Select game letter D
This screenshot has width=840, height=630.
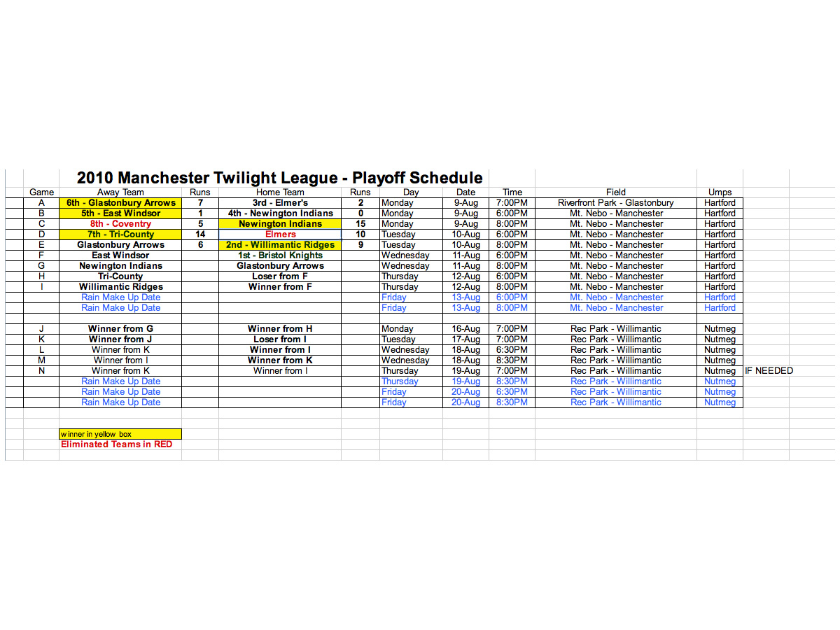[42, 234]
